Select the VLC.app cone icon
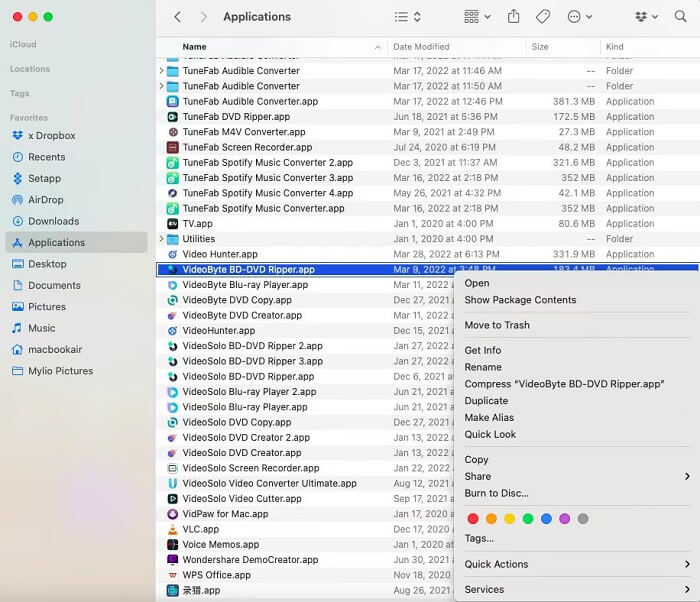Image resolution: width=700 pixels, height=602 pixels. [172, 529]
